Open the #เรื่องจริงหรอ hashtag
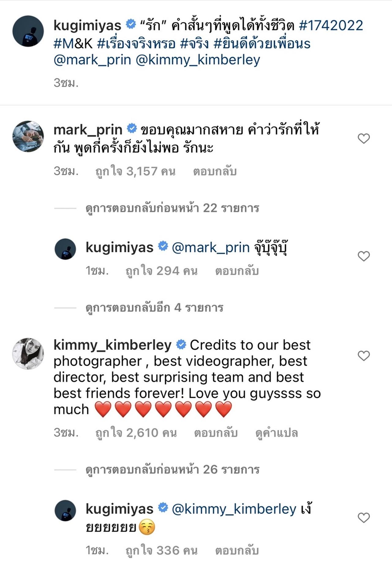Image resolution: width=392 pixels, height=570 pixels. click(136, 43)
